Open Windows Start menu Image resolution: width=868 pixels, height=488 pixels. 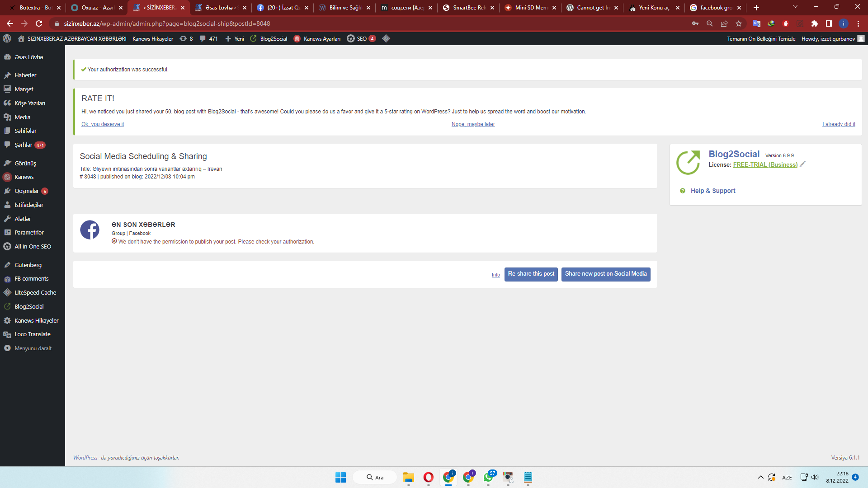click(340, 477)
